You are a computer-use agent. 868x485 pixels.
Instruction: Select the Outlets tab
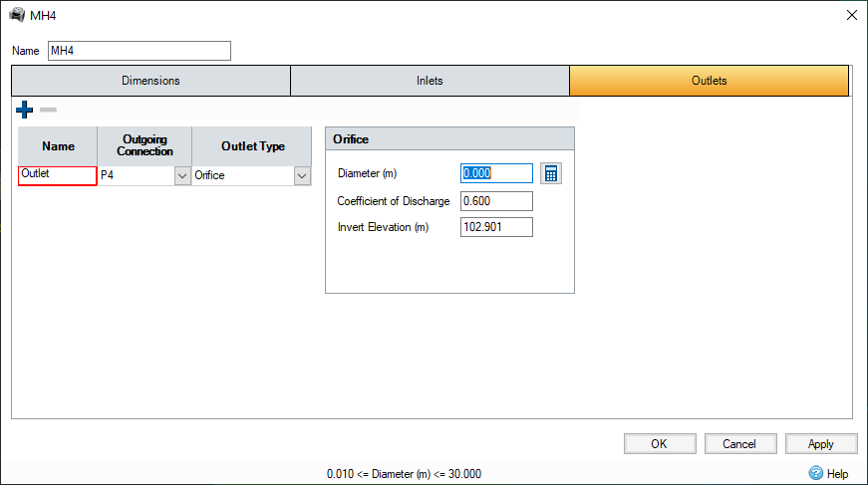tap(710, 81)
